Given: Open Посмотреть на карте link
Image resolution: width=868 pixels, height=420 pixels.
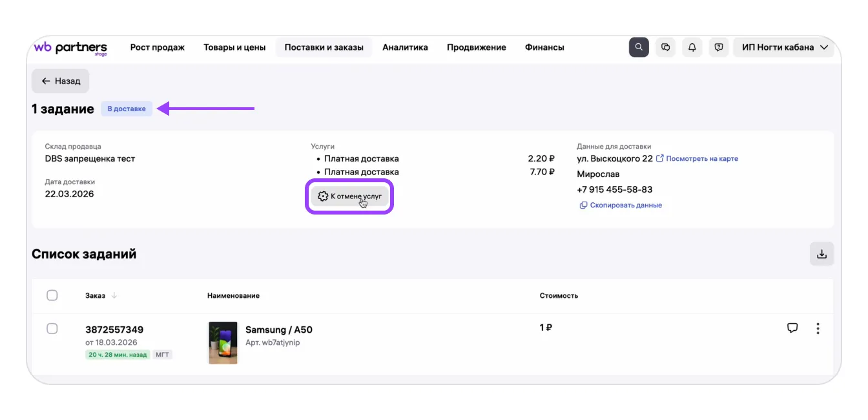Looking at the screenshot, I should pos(697,158).
